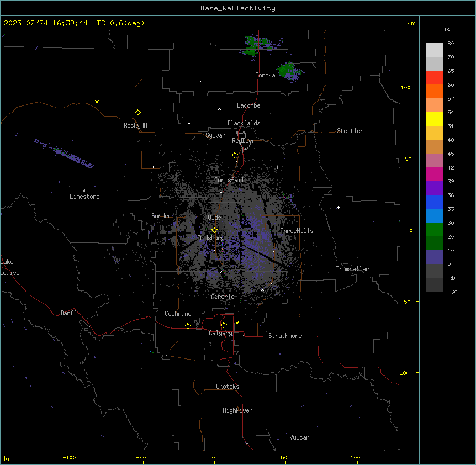Select the bright green swatch between 30 and 20 dBZ

click(x=434, y=230)
